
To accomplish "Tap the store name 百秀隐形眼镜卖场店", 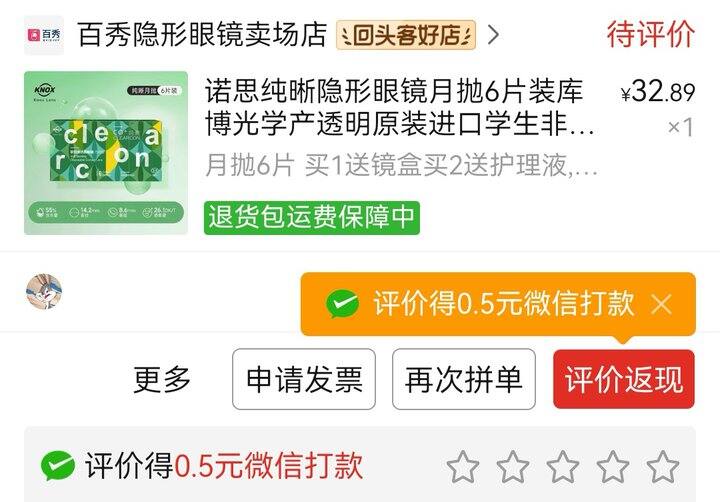I will click(x=202, y=34).
